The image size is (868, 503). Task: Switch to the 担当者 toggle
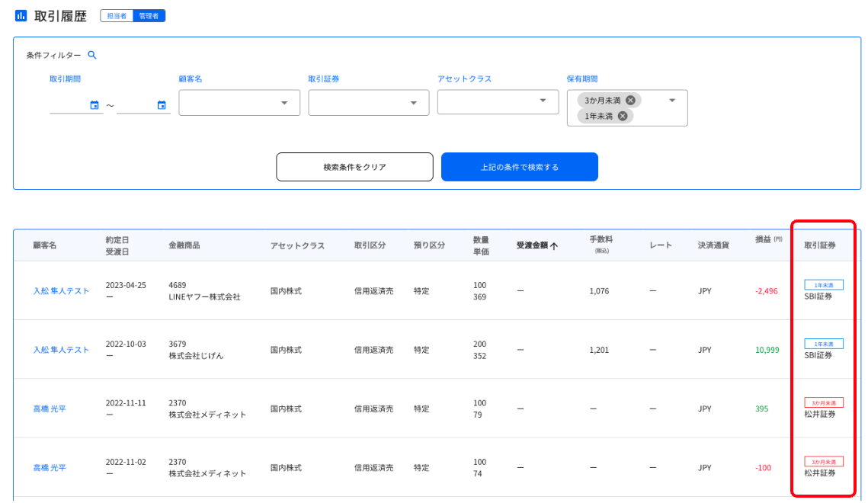117,16
